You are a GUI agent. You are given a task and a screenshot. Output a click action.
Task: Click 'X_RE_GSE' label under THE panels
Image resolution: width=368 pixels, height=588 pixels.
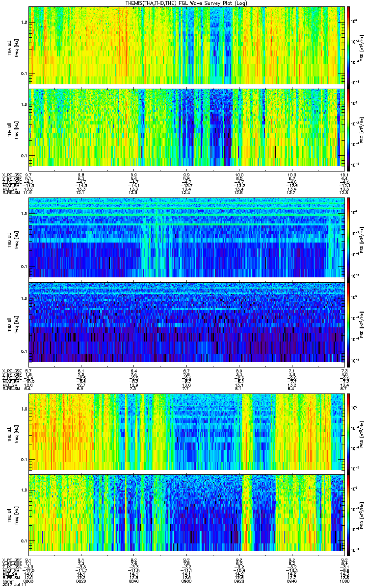click(x=12, y=559)
